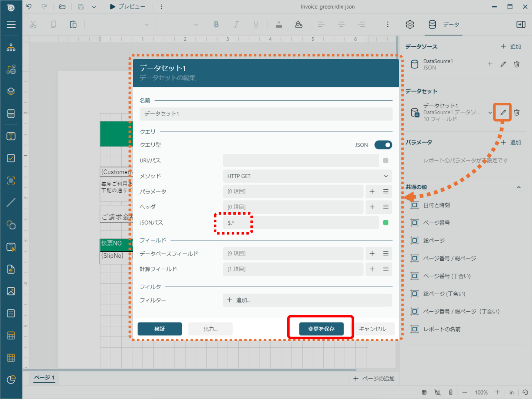The height and width of the screenshot is (399, 532).
Task: Add item to パラメータ row in dialog
Action: click(x=372, y=192)
